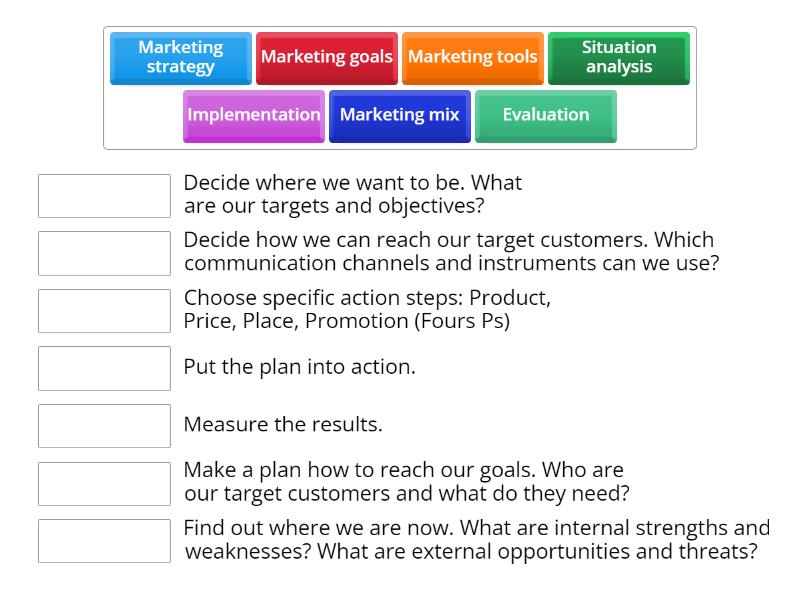This screenshot has height=600, width=800.
Task: Pick the teal Evaluation tile
Action: point(545,115)
